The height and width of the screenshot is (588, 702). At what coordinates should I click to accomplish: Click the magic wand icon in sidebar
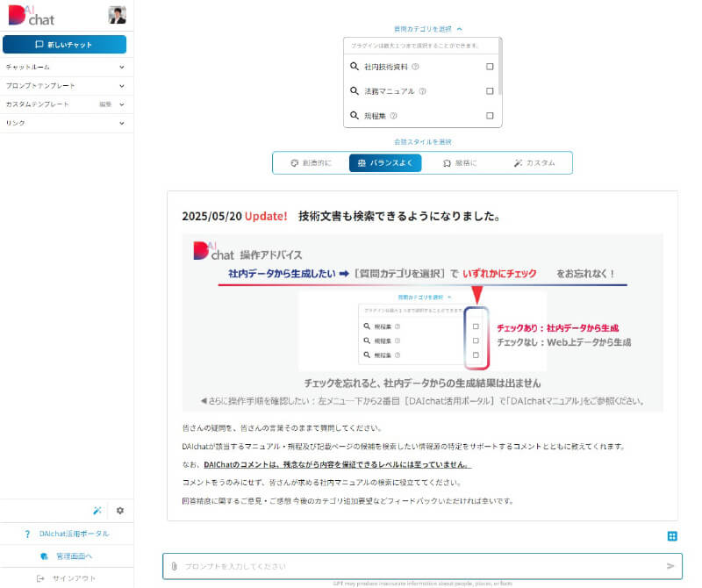click(97, 510)
